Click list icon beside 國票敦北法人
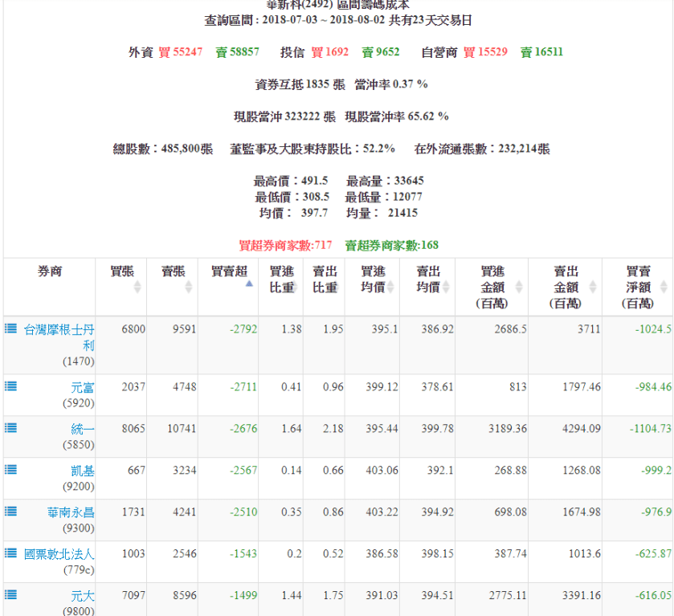The height and width of the screenshot is (616, 674). pos(11,553)
